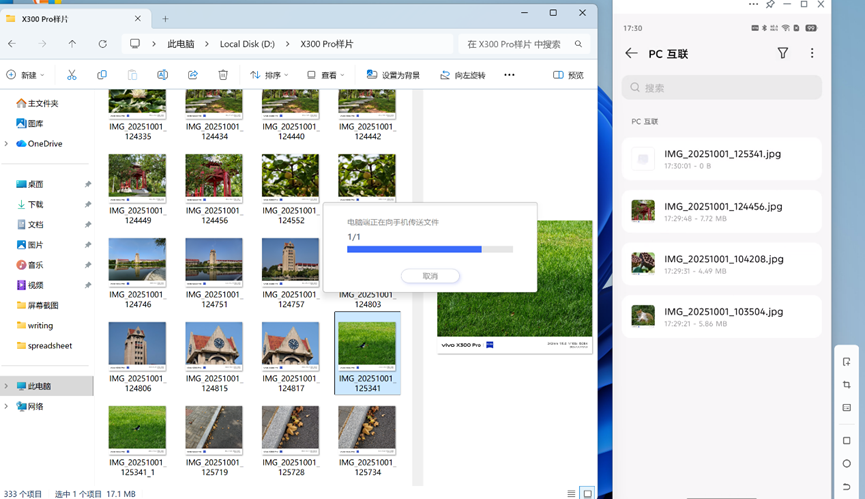The height and width of the screenshot is (499, 865).
Task: Go back using the PC 互联 back arrow
Action: (x=631, y=53)
